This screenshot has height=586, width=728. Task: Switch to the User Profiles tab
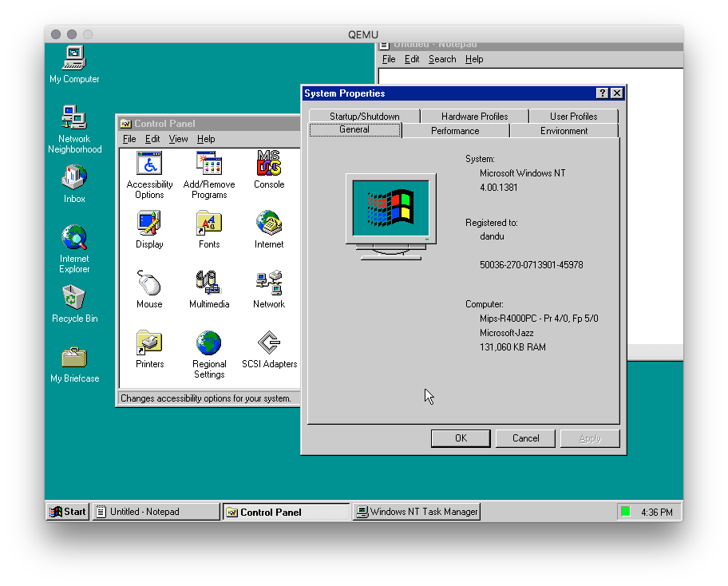point(574,115)
